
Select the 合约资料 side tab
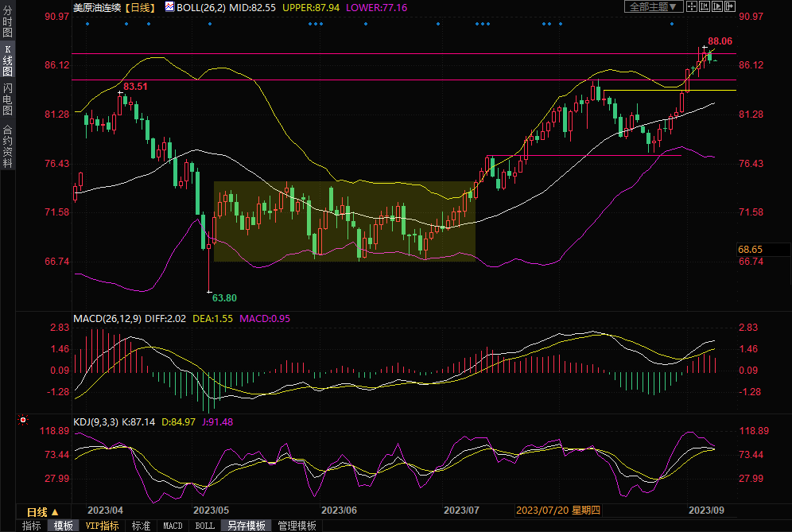coord(7,146)
